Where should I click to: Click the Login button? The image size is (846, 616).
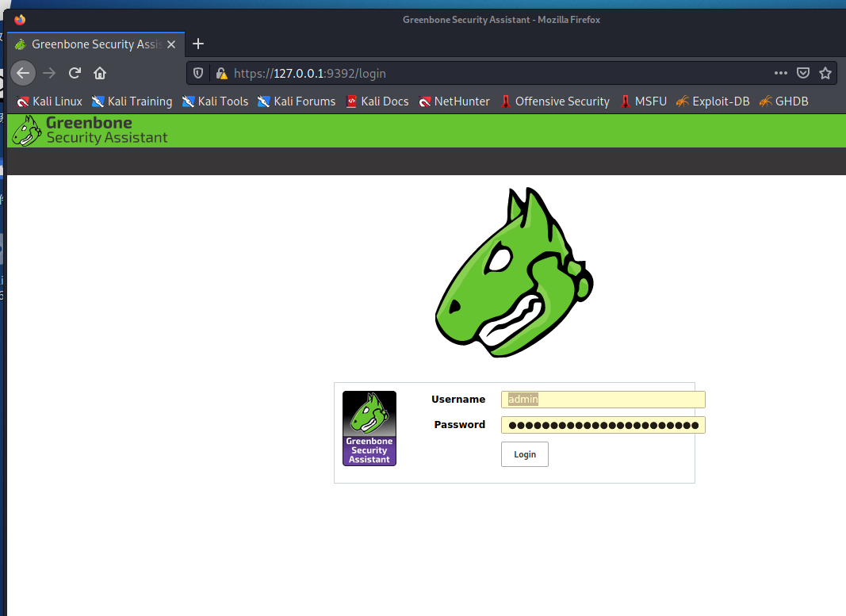point(524,454)
